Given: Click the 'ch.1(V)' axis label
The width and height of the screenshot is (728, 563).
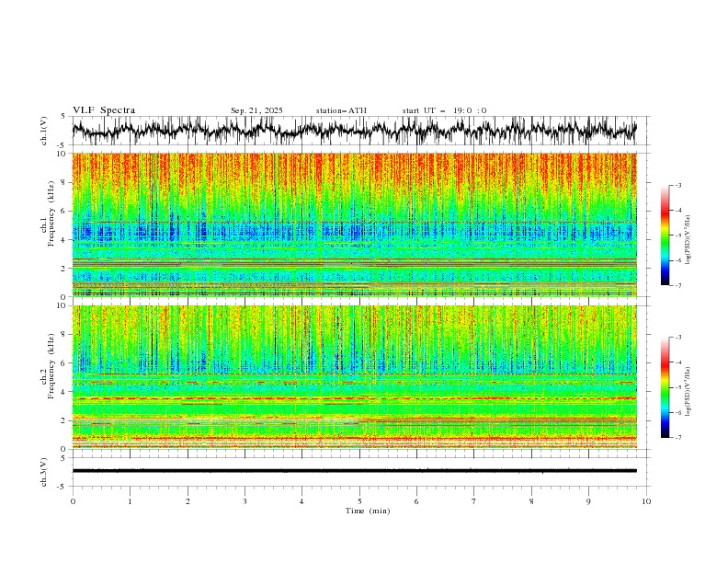Looking at the screenshot, I should coord(44,131).
